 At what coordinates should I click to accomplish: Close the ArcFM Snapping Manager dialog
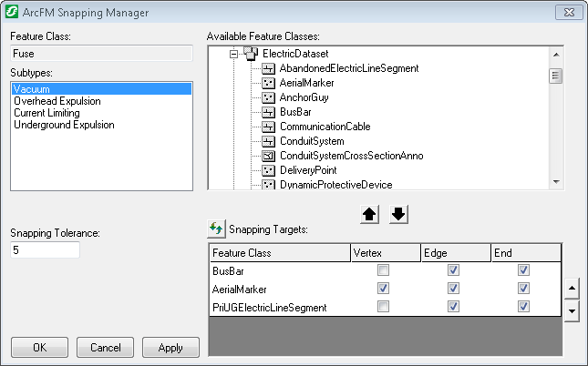[x=569, y=13]
